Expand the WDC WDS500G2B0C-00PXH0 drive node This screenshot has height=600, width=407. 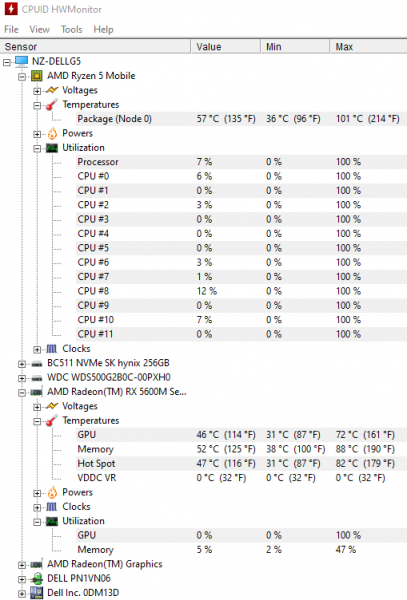tap(22, 378)
